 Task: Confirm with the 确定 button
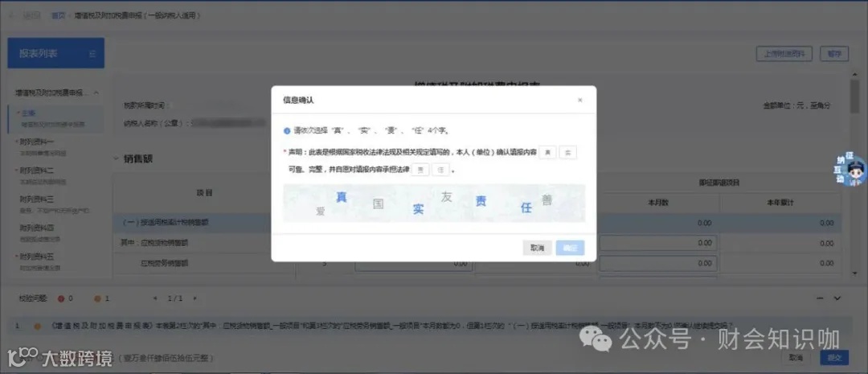[x=570, y=248]
